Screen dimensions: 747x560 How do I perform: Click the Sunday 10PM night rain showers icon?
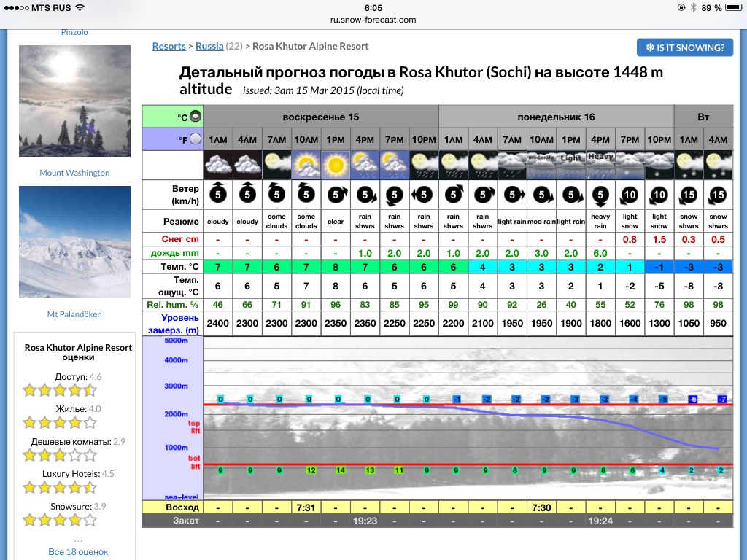point(424,166)
